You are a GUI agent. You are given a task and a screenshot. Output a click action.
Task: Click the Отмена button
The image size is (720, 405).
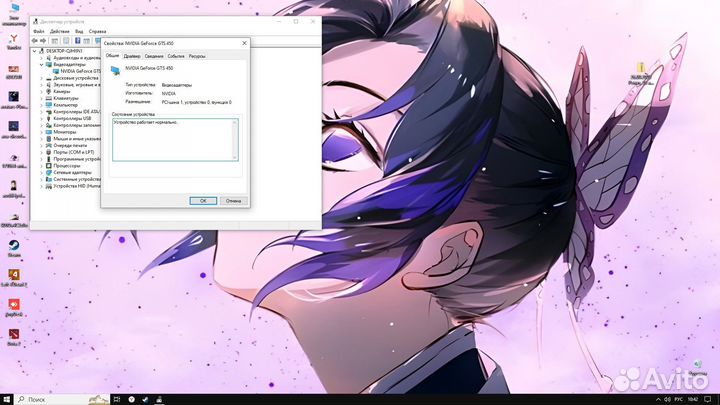(x=233, y=201)
